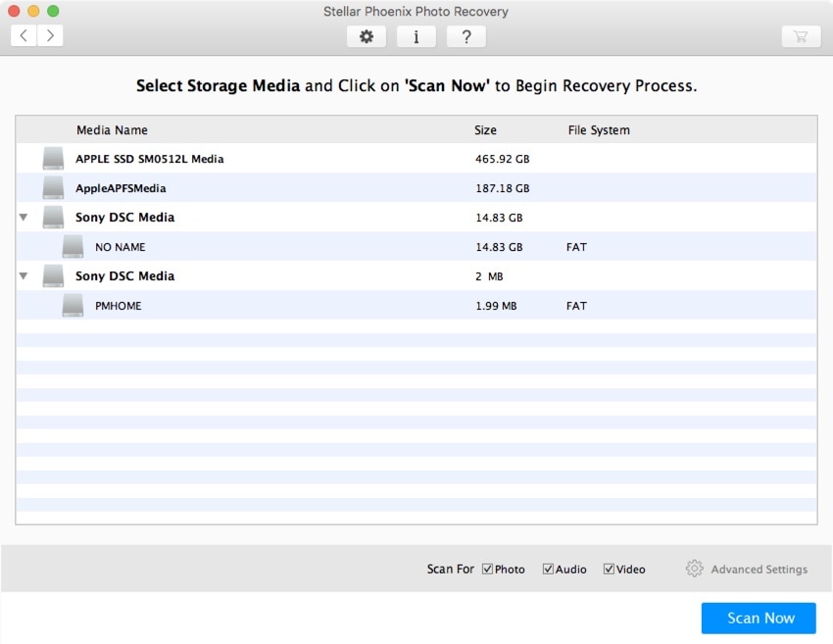Click the 1.99 MB size value
Screen dimensions: 833x644
(496, 306)
